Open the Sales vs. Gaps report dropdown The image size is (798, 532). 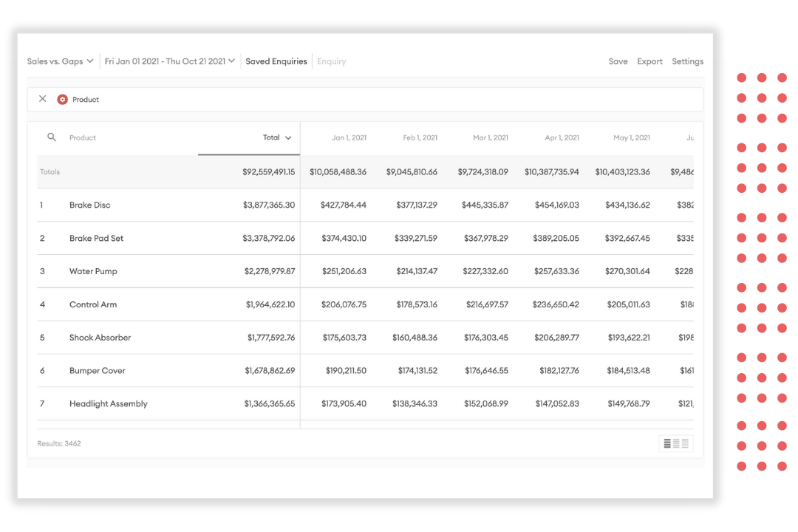pyautogui.click(x=60, y=61)
